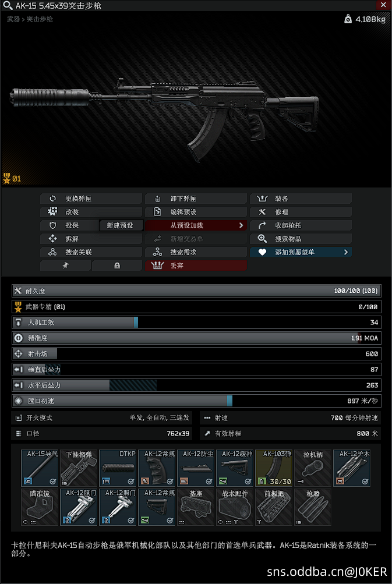
Task: Select the 改装 modding menu entry
Action: click(x=91, y=212)
